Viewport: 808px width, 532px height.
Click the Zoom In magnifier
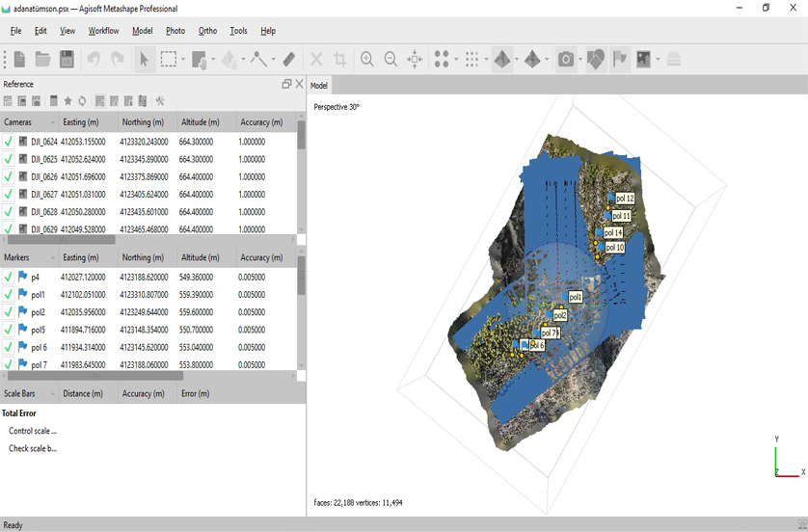[x=367, y=60]
